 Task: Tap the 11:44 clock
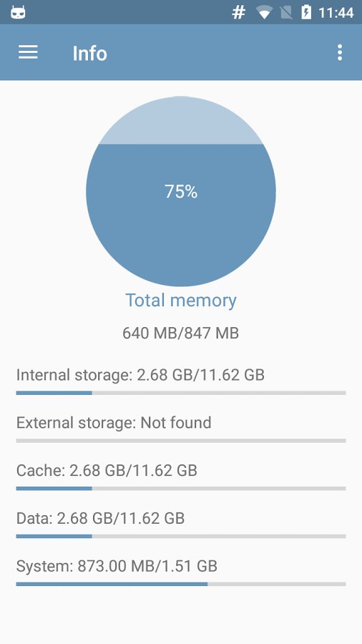[336, 13]
